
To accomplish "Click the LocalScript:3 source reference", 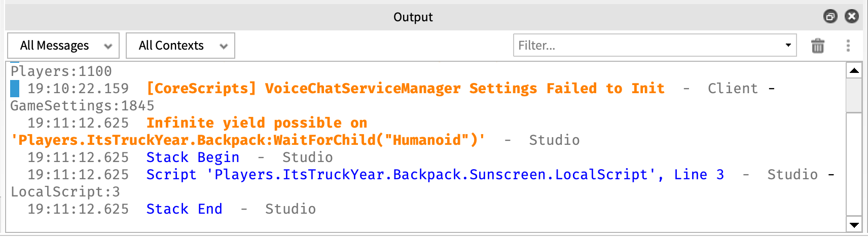I will click(x=65, y=192).
